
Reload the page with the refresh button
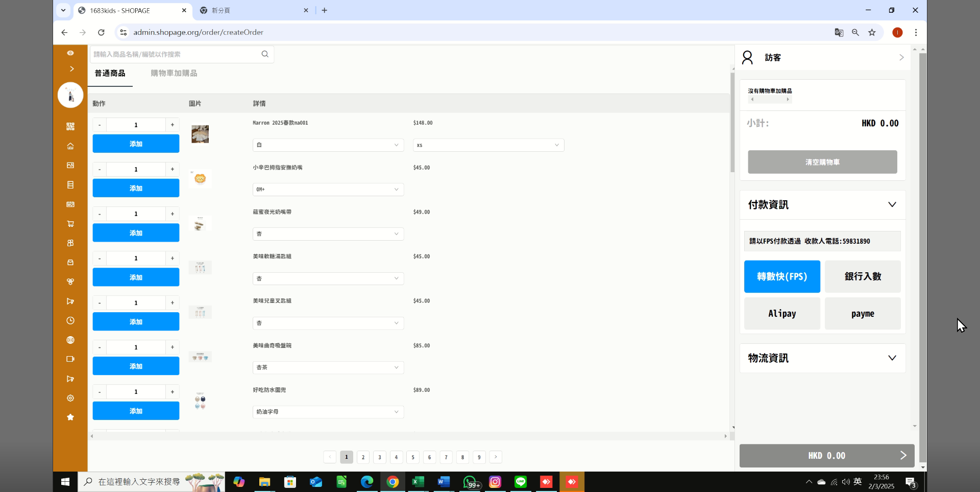pos(101,32)
